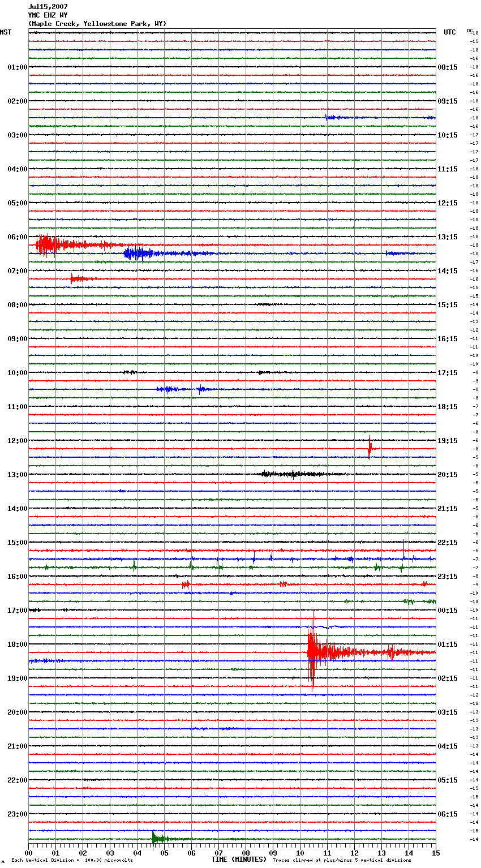The height and width of the screenshot is (868, 481).
Task: Click the "17:15" UTC time label
Action: pyautogui.click(x=448, y=373)
